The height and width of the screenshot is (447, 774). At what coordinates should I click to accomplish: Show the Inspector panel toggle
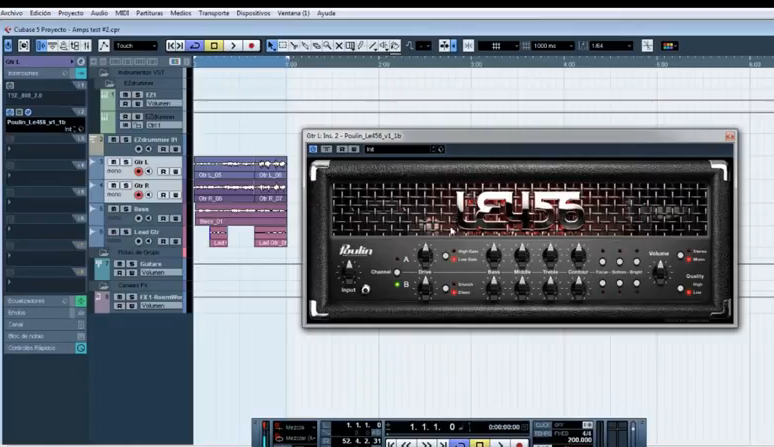pos(41,46)
